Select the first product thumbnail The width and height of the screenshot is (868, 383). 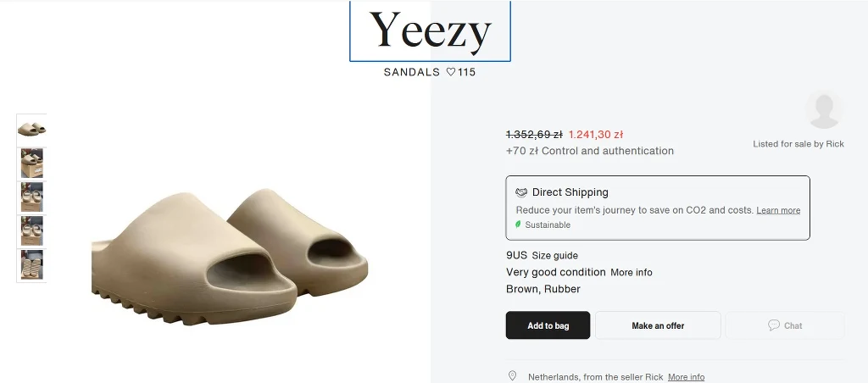[x=31, y=130]
